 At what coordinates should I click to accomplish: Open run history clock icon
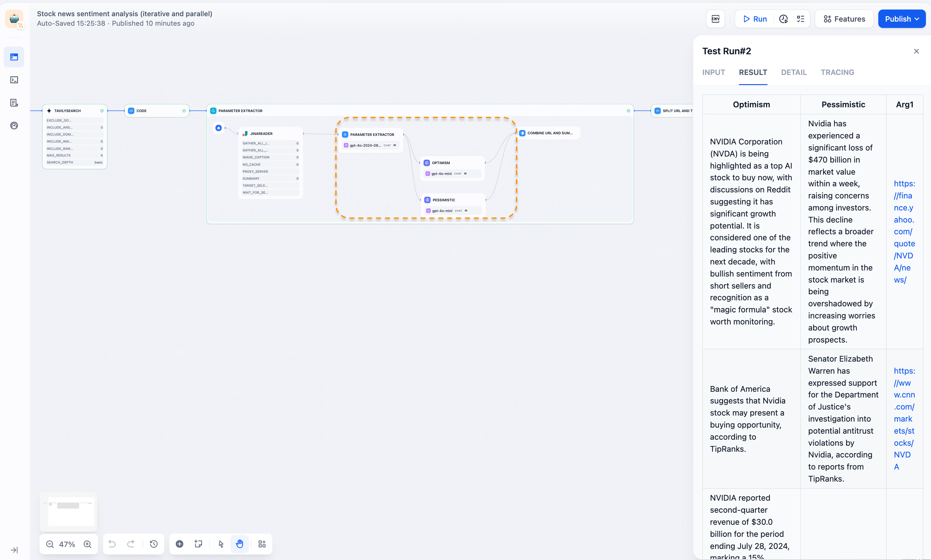tap(783, 19)
